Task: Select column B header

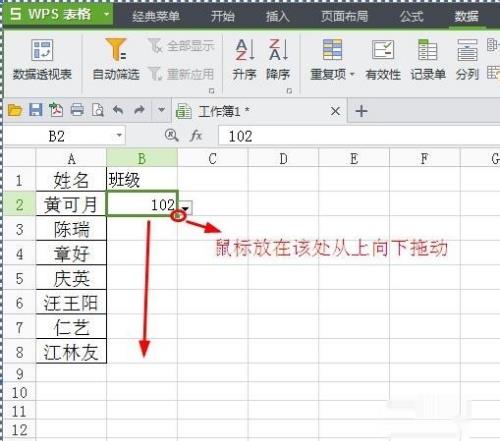Action: coord(142,158)
